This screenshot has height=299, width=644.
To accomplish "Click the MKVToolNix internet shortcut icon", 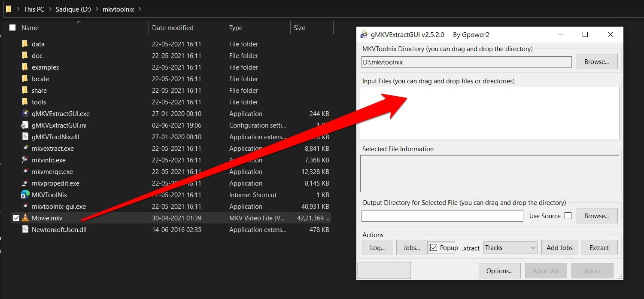I will click(x=25, y=195).
